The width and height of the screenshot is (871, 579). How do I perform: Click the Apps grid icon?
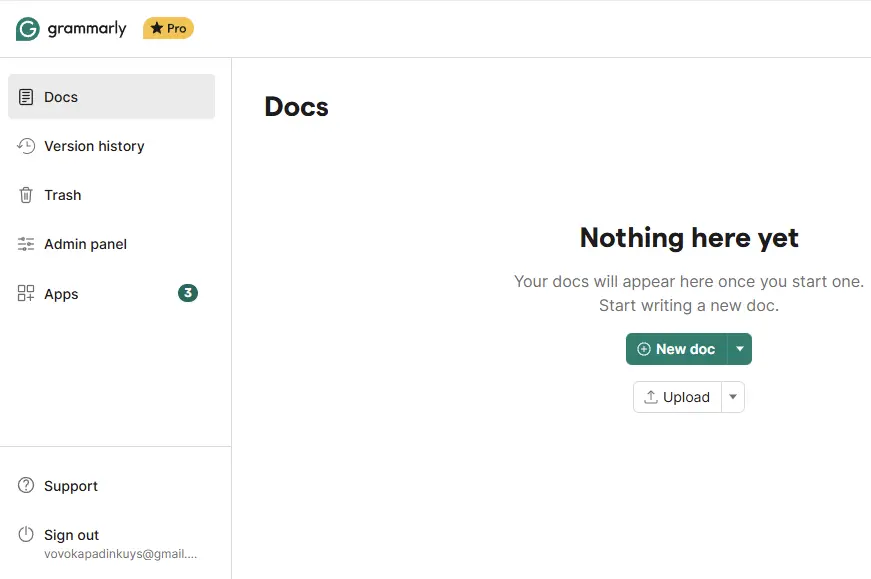[26, 293]
